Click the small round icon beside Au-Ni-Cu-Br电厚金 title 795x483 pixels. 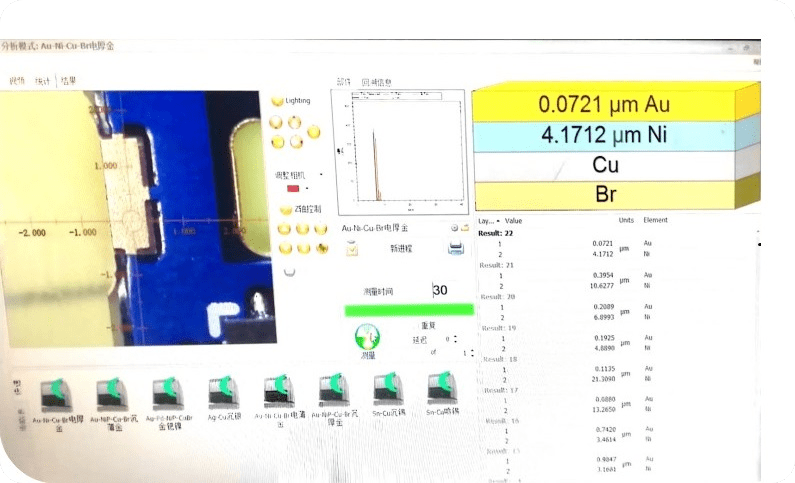click(x=454, y=228)
